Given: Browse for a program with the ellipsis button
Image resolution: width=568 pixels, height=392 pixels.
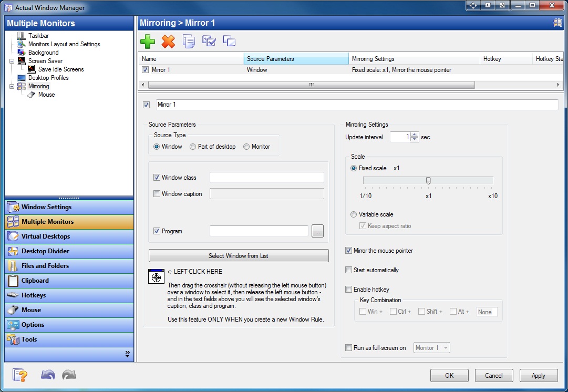Looking at the screenshot, I should (x=317, y=231).
